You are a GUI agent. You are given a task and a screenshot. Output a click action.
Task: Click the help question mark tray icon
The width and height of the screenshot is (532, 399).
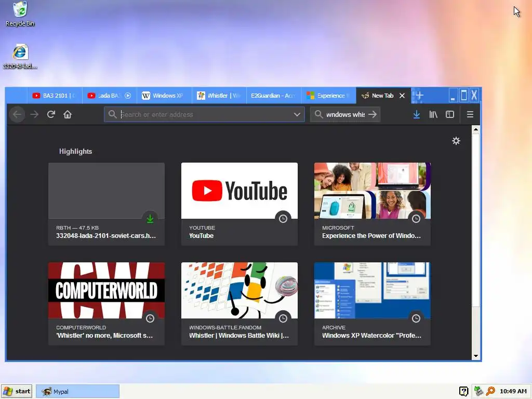pos(463,391)
